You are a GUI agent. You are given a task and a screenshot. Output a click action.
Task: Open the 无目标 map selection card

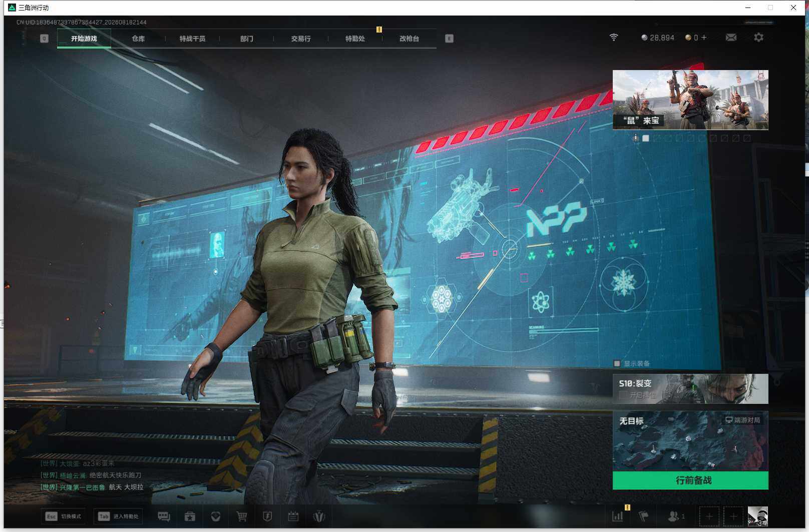point(690,441)
